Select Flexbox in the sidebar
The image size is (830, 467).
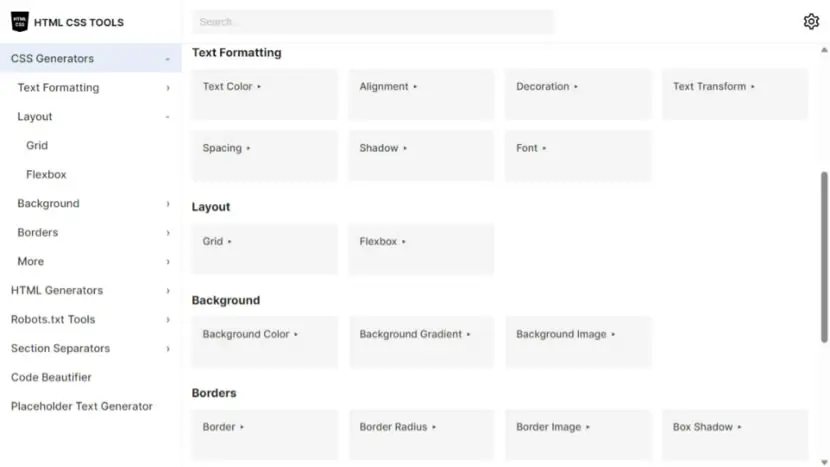(x=46, y=174)
